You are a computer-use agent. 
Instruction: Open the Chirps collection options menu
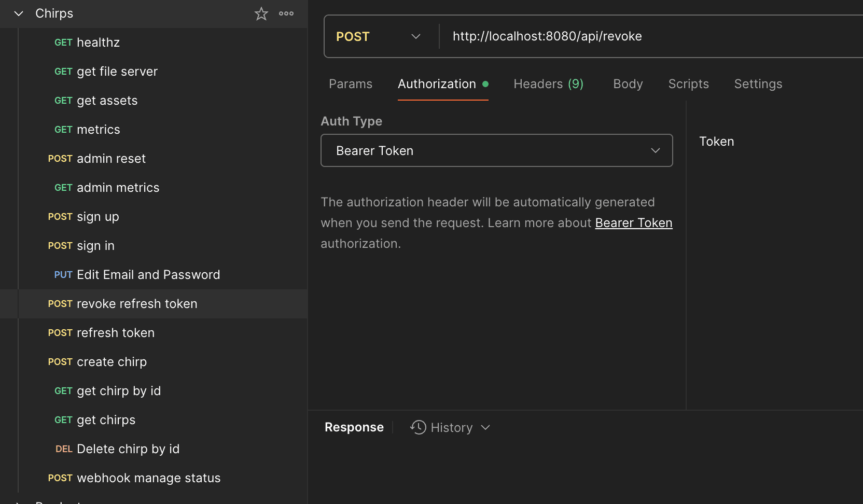(286, 13)
